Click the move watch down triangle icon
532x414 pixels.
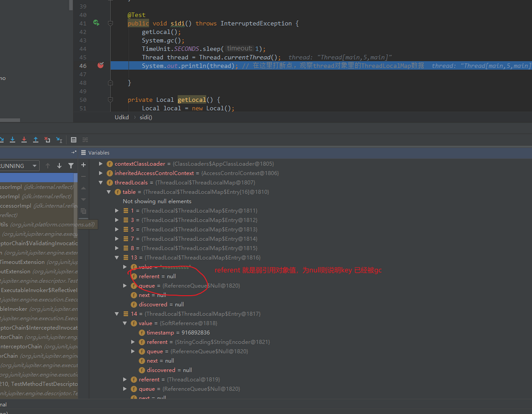click(83, 200)
